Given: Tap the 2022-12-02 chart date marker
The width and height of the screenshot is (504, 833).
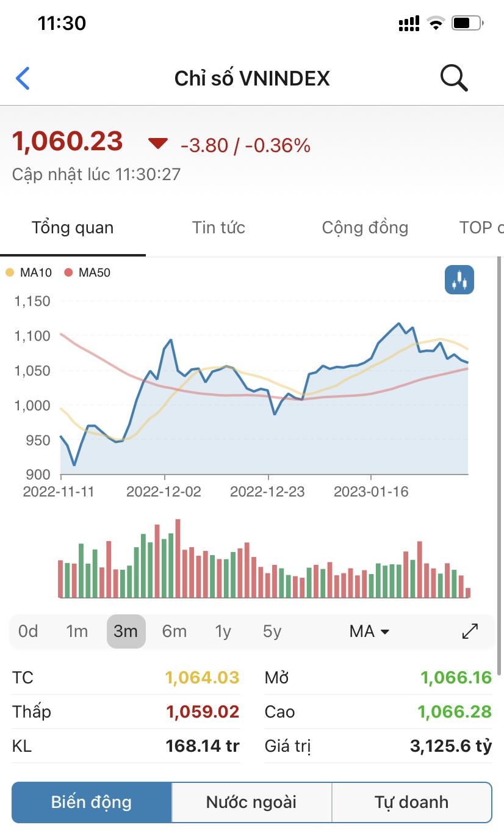Looking at the screenshot, I should (x=164, y=492).
